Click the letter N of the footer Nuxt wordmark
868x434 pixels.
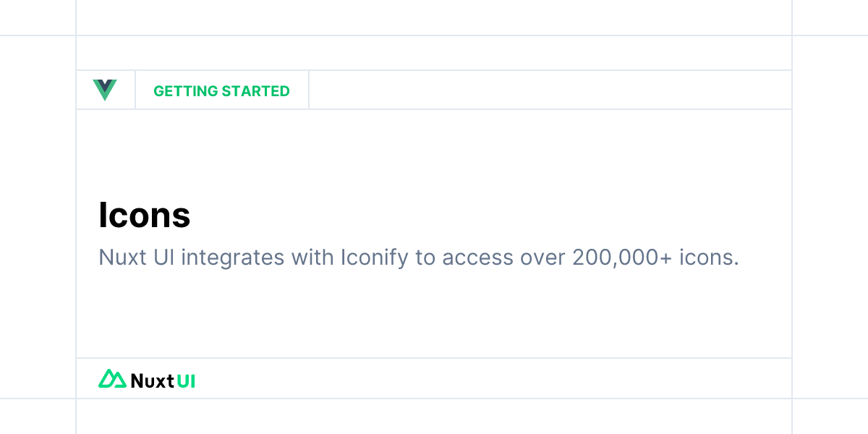pyautogui.click(x=137, y=380)
